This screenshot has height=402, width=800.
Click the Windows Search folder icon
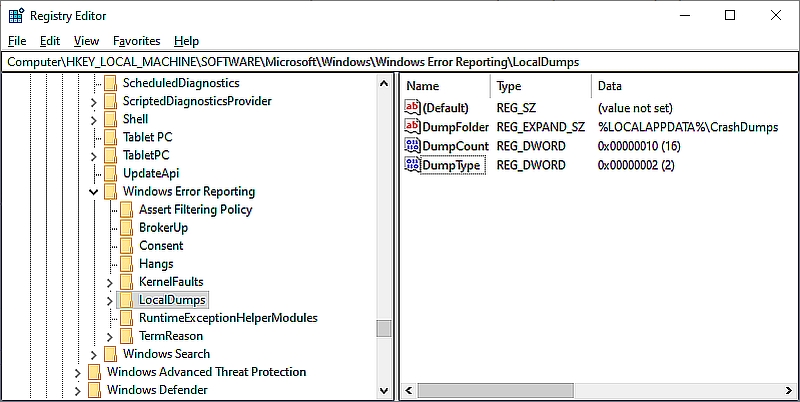pyautogui.click(x=110, y=354)
